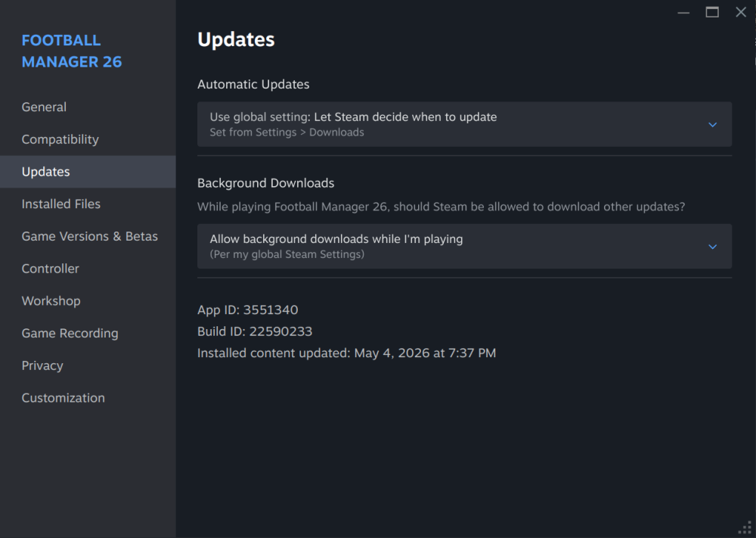Viewport: 756px width, 538px height.
Task: Maximize the properties window
Action: point(712,12)
